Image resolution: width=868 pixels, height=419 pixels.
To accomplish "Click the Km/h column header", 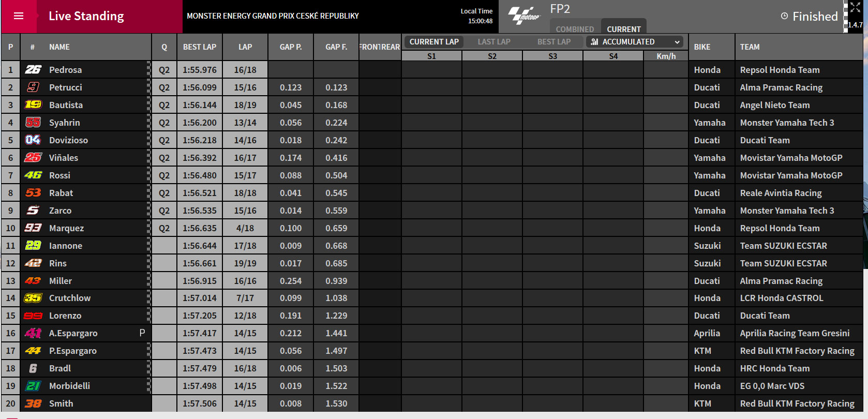I will point(666,56).
